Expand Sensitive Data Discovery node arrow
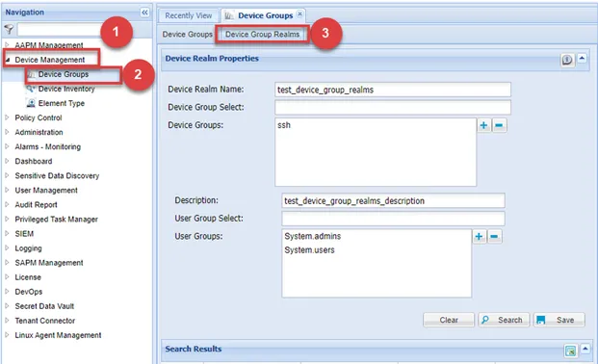598x364 pixels. point(7,175)
